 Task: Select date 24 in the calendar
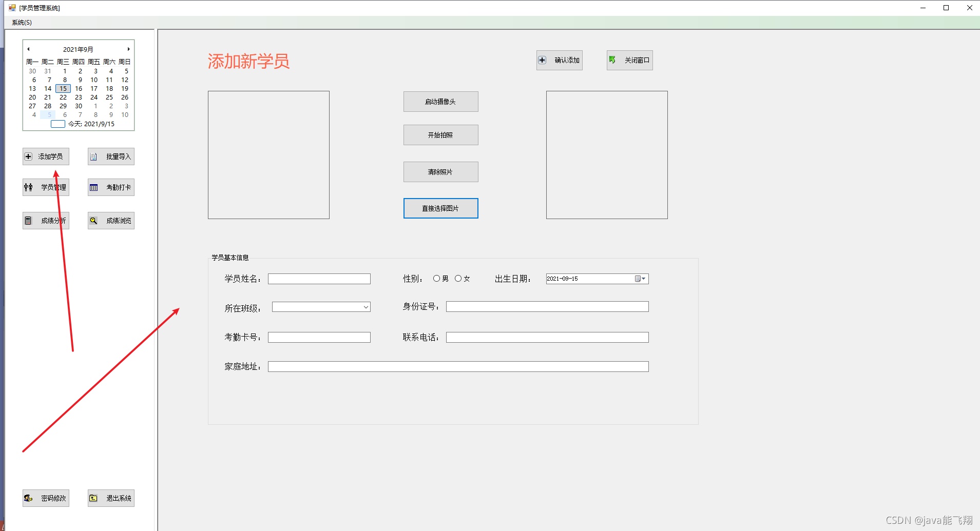[94, 97]
